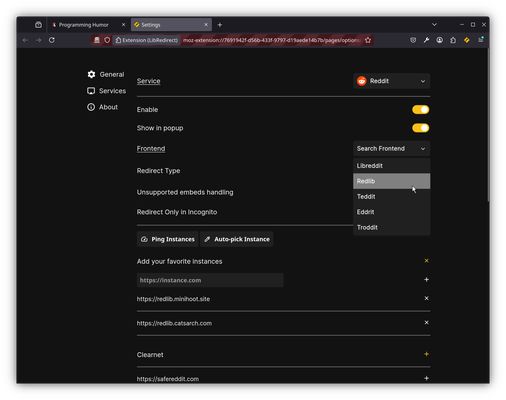This screenshot has height=400, width=506.
Task: Select Redlib from frontend list
Action: (391, 181)
